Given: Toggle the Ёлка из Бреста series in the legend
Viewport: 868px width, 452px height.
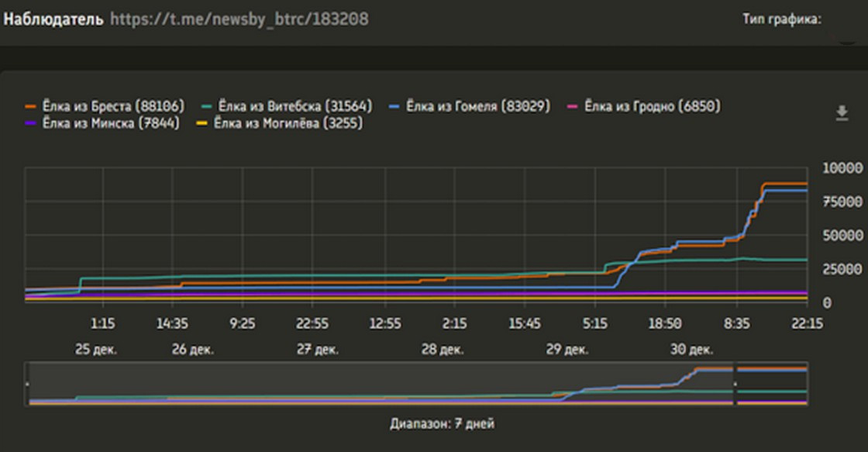Looking at the screenshot, I should 105,105.
